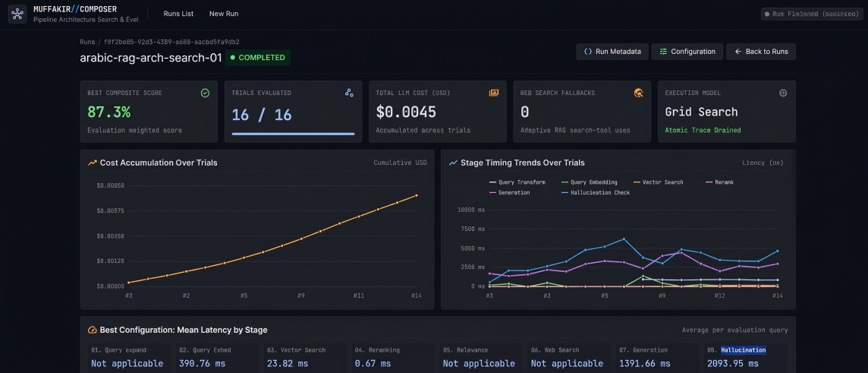The image size is (868, 373).
Task: Click the money icon on Total LLM Cost card
Action: pyautogui.click(x=494, y=93)
